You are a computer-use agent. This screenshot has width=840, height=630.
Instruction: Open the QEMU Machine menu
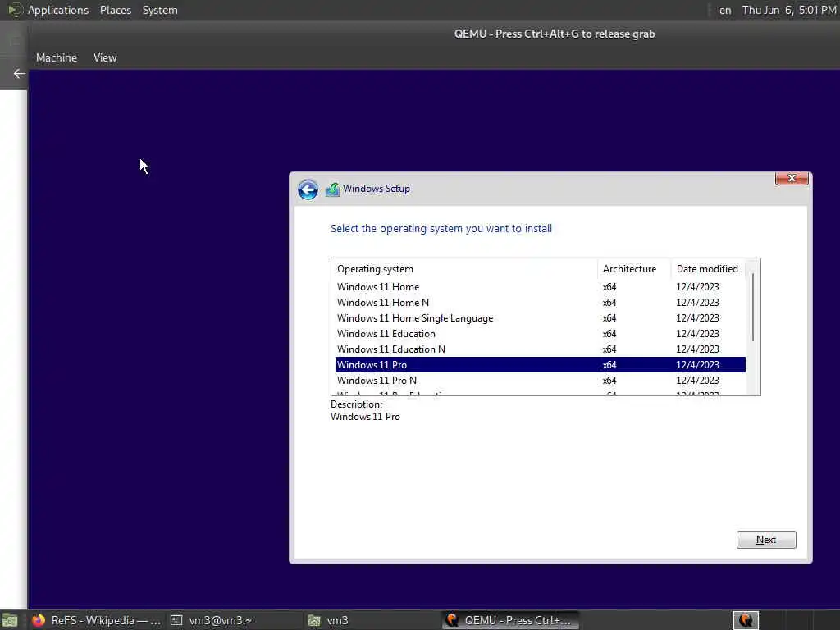pyautogui.click(x=57, y=57)
